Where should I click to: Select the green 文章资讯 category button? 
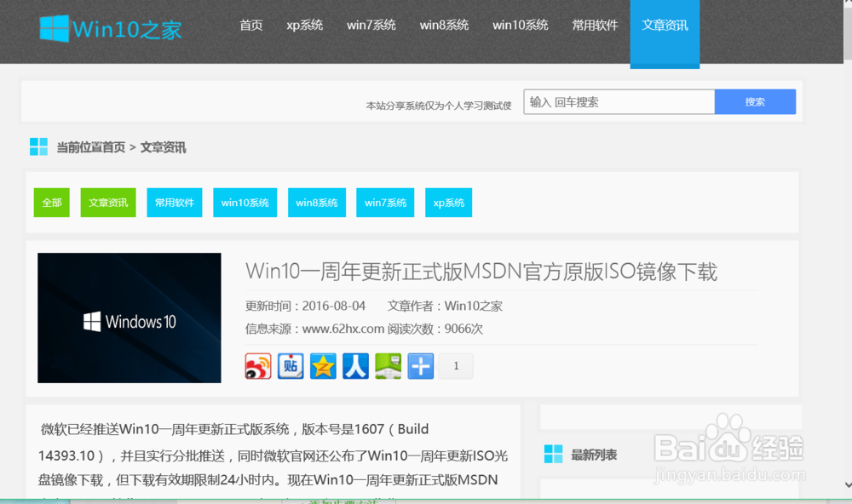tap(108, 203)
